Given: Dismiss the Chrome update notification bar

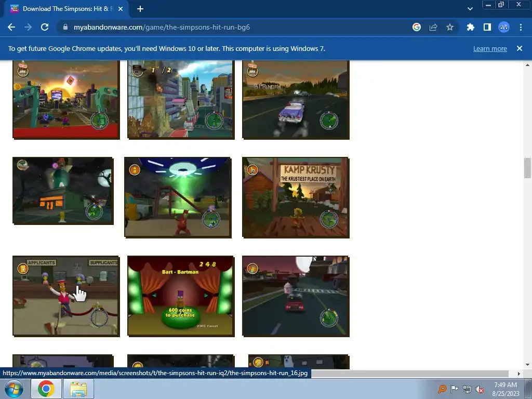Looking at the screenshot, I should click(520, 48).
